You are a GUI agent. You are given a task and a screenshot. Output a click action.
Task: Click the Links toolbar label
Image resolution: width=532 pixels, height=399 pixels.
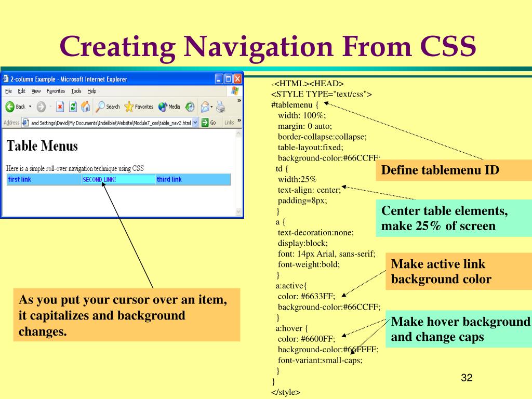pyautogui.click(x=229, y=123)
